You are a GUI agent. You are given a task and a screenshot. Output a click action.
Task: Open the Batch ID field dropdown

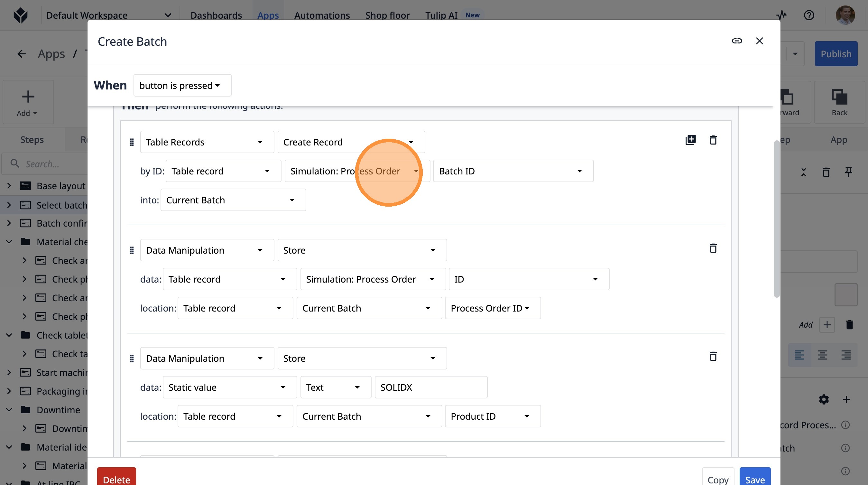(x=513, y=171)
